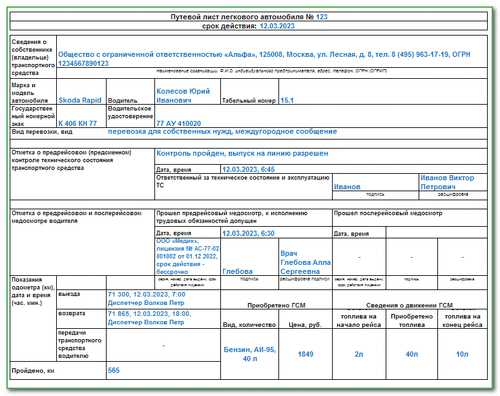The width and height of the screenshot is (500, 396).
Task: Click driver license number 77 АУ 410020
Action: coord(179,123)
